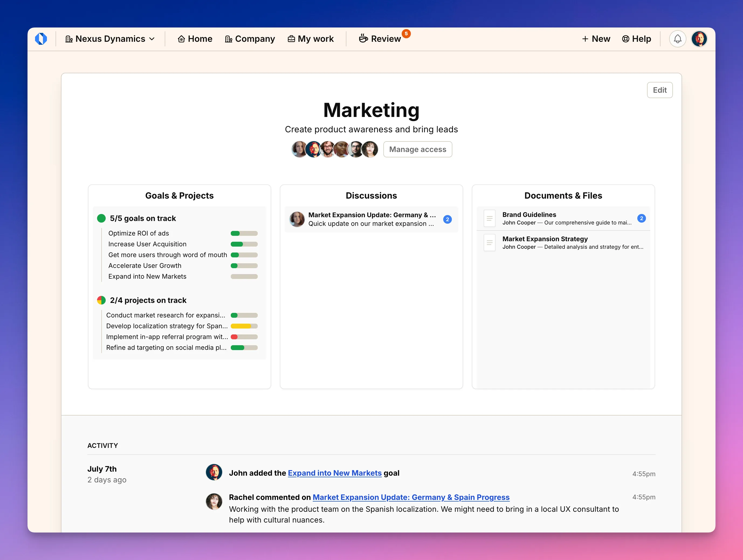This screenshot has height=560, width=743.
Task: Open the Help menu
Action: (637, 39)
